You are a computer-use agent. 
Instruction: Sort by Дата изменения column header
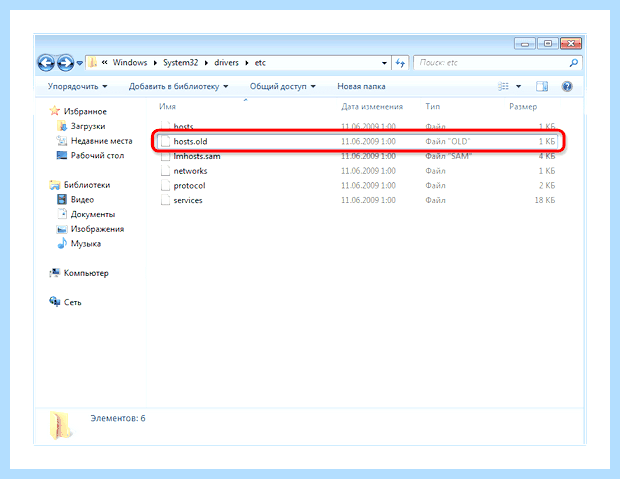click(372, 106)
